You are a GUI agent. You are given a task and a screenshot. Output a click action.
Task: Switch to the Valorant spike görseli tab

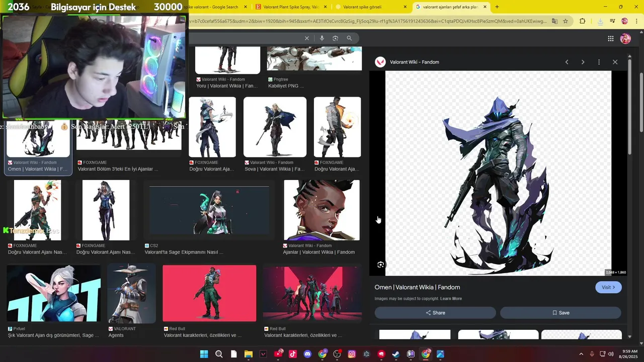370,7
